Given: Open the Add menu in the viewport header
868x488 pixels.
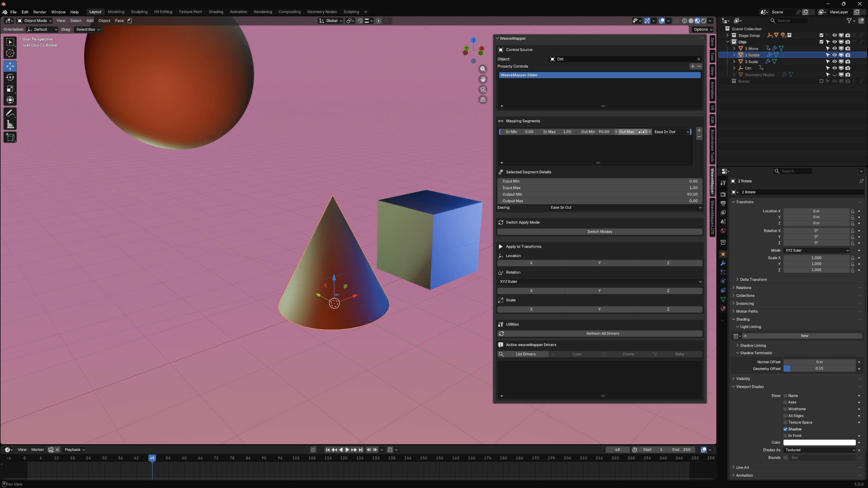Looking at the screenshot, I should pyautogui.click(x=90, y=21).
